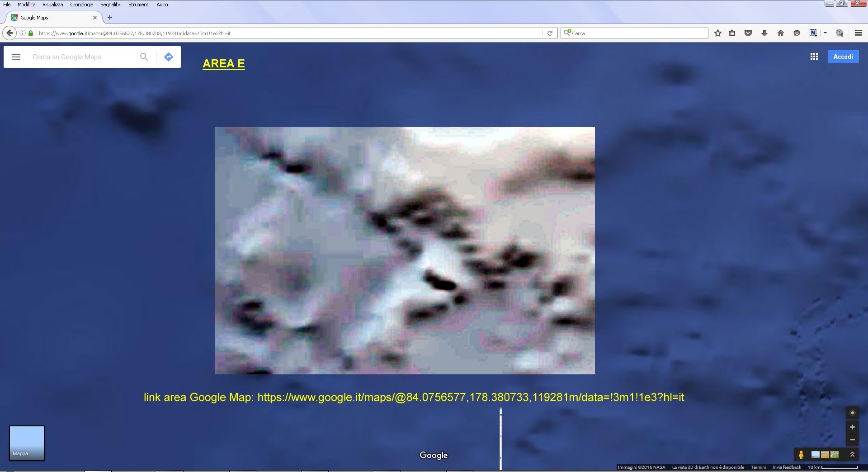The height and width of the screenshot is (472, 868).
Task: Click the first sky photo thumbnail
Action: [x=815, y=454]
